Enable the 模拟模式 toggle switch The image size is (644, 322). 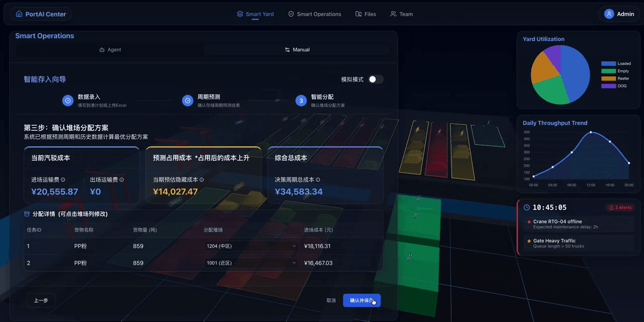click(x=377, y=79)
